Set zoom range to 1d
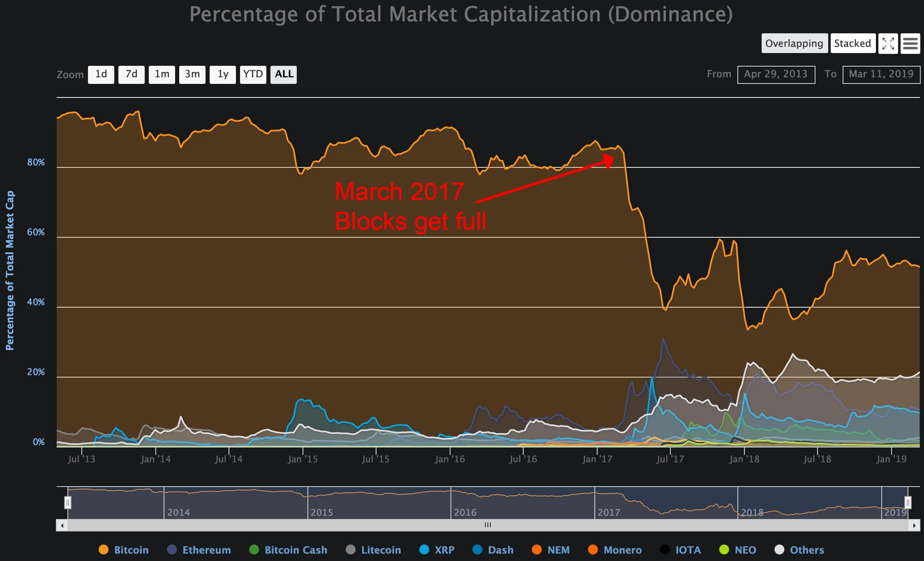The width and height of the screenshot is (924, 561). pos(101,74)
